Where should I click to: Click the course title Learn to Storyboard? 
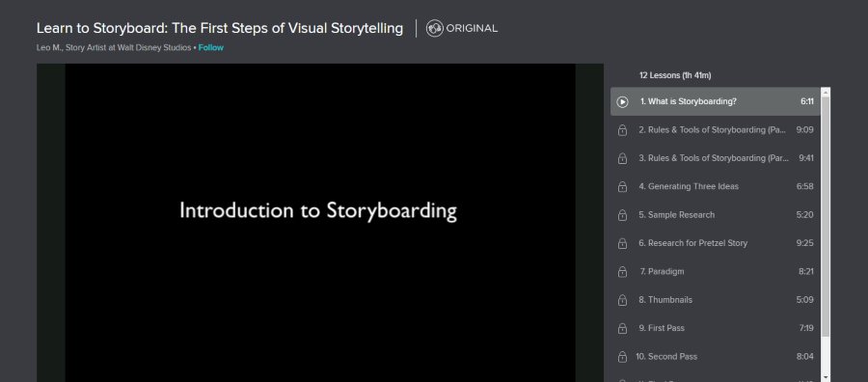tap(220, 28)
